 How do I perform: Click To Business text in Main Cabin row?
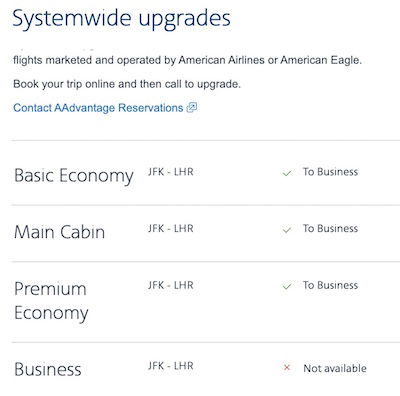[330, 229]
